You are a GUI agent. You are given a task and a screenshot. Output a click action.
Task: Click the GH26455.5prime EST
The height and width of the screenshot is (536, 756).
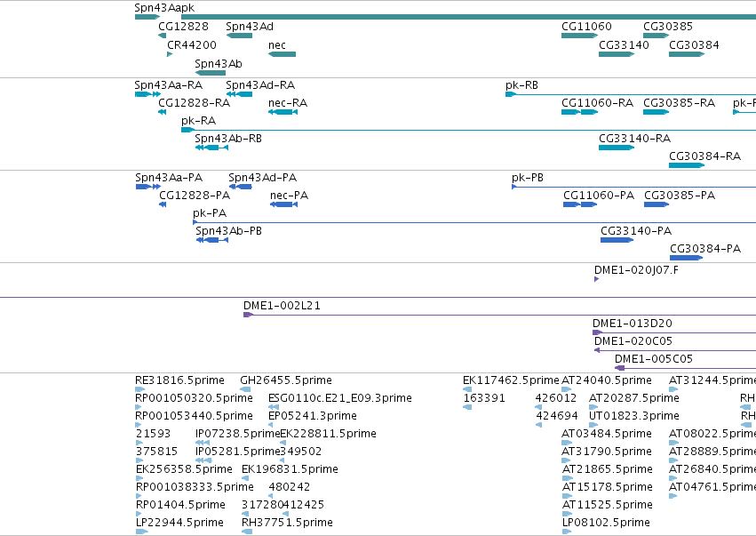pyautogui.click(x=245, y=389)
